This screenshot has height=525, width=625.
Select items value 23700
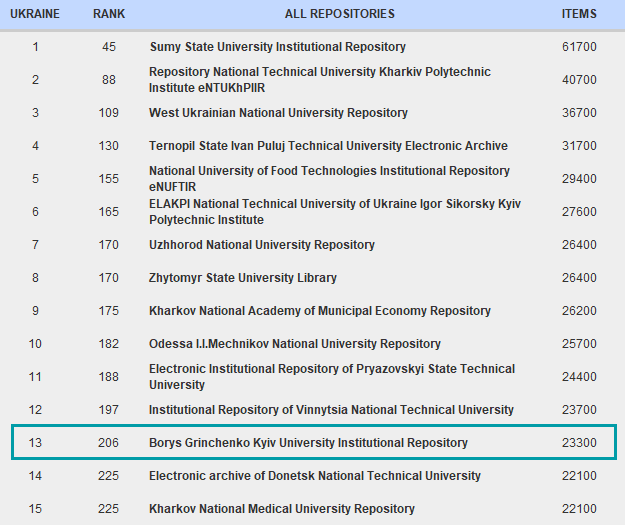pyautogui.click(x=579, y=410)
